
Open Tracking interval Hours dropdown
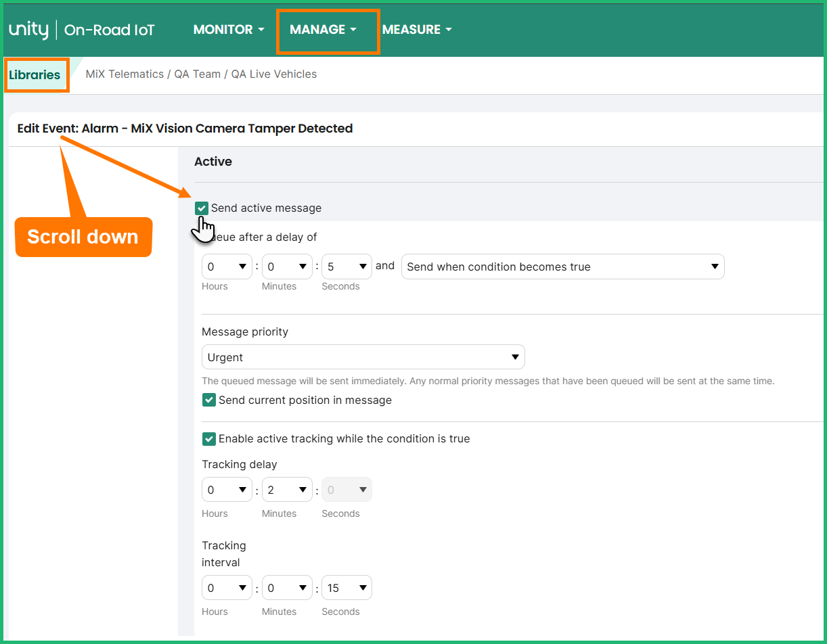pyautogui.click(x=227, y=588)
